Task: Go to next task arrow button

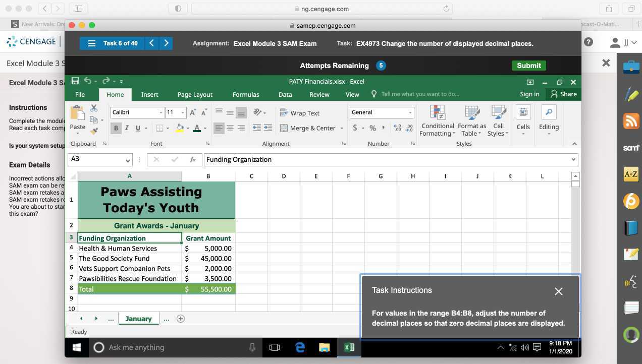Action: pos(166,43)
